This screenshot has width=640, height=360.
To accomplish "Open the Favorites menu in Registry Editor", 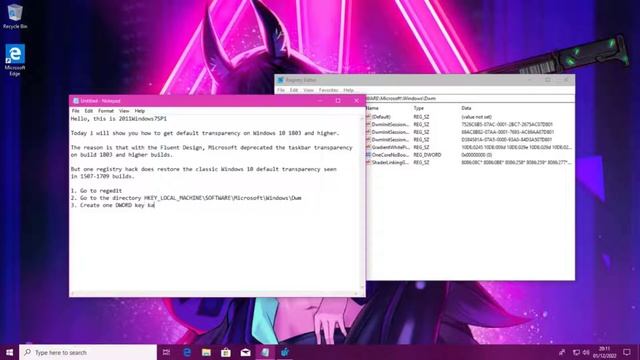I will (329, 90).
